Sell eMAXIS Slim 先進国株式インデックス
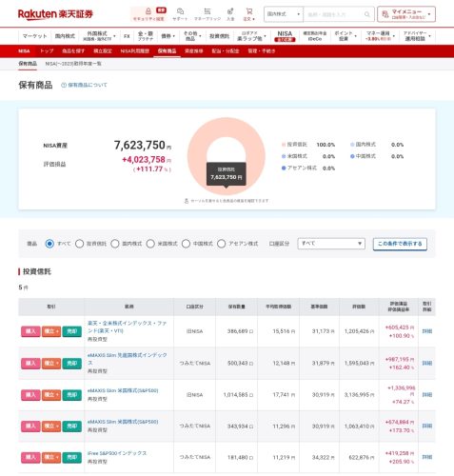This screenshot has height=476, width=454. pos(72,363)
